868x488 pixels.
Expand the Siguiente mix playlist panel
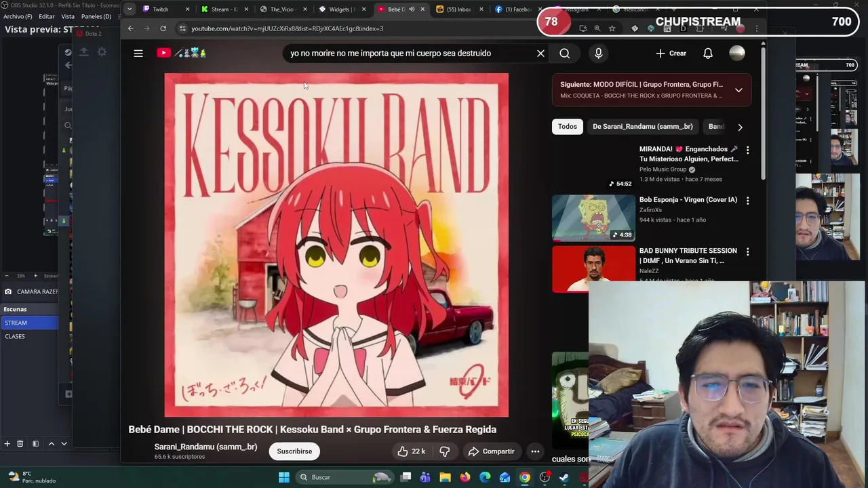738,90
